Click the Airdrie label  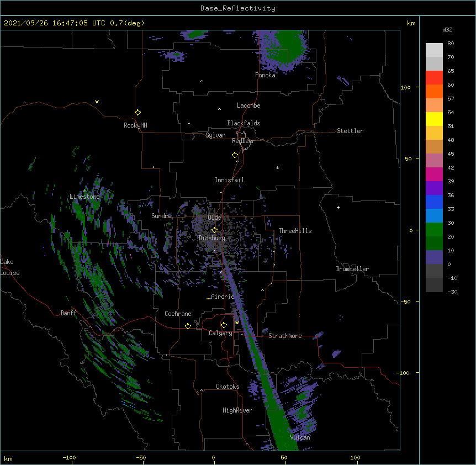(x=223, y=297)
